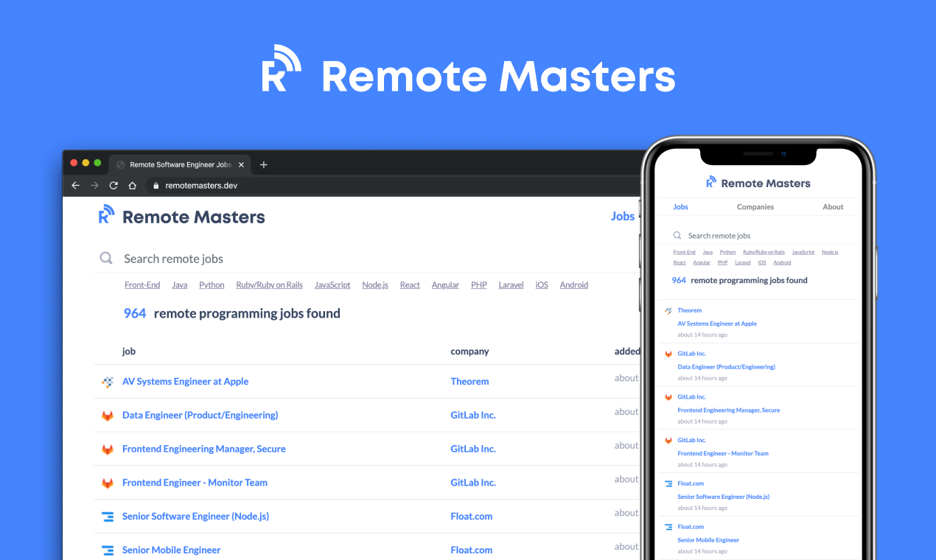The image size is (936, 560).
Task: Tap the Jobs tab on the phone
Action: [680, 207]
